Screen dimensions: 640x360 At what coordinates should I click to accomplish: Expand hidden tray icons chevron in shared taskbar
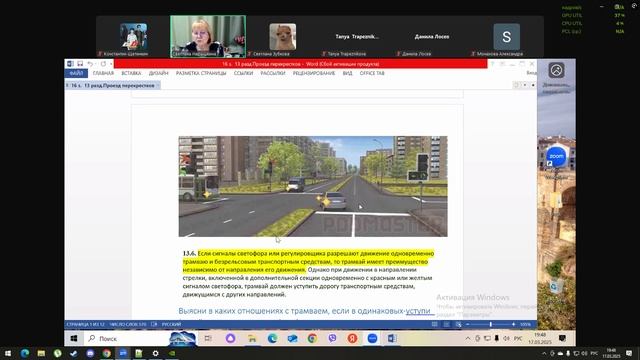(468, 338)
